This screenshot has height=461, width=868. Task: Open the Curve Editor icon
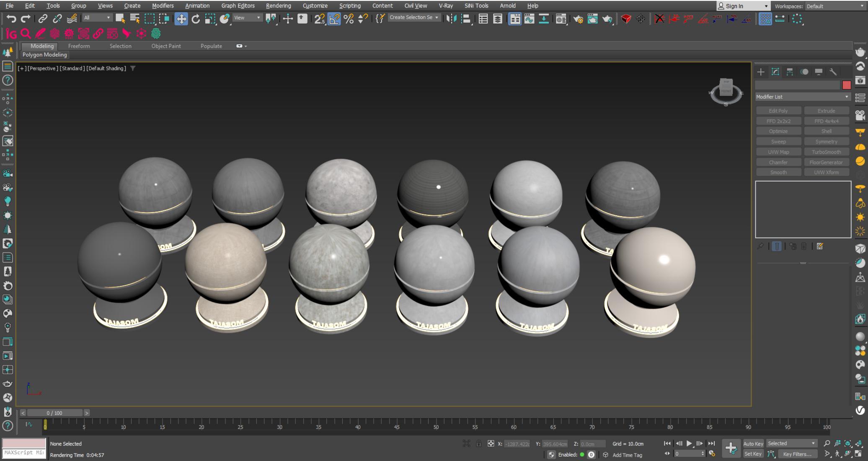(529, 19)
